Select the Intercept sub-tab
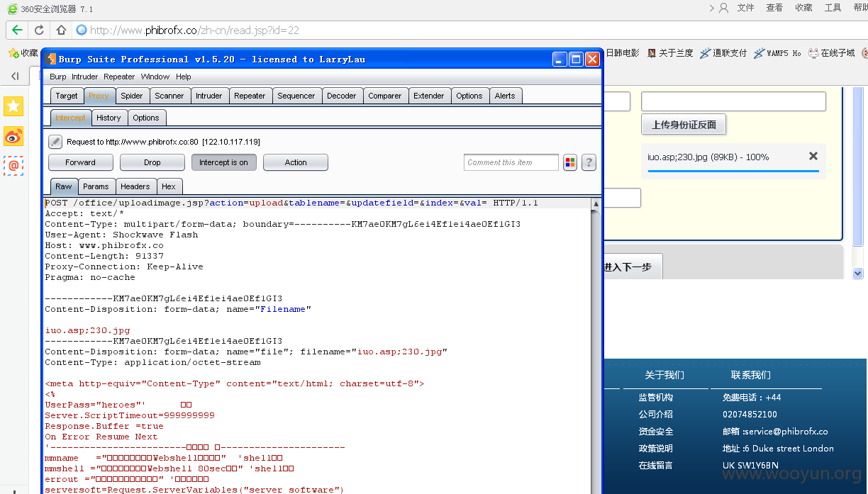Image resolution: width=868 pixels, height=494 pixels. click(x=71, y=118)
